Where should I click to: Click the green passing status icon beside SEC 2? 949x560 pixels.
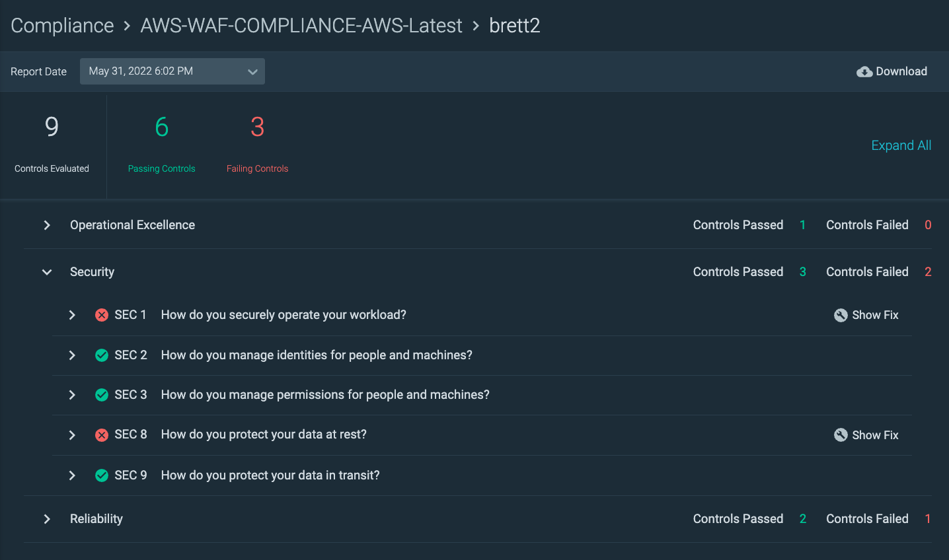pos(101,355)
